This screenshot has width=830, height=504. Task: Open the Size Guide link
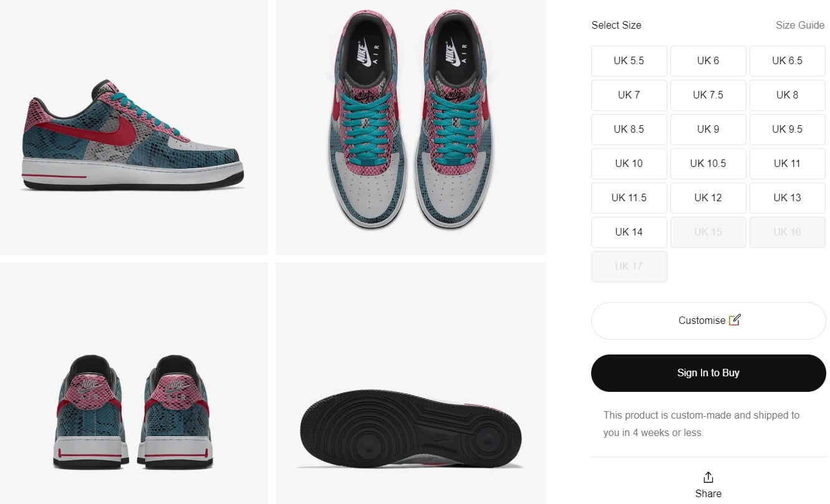[800, 26]
